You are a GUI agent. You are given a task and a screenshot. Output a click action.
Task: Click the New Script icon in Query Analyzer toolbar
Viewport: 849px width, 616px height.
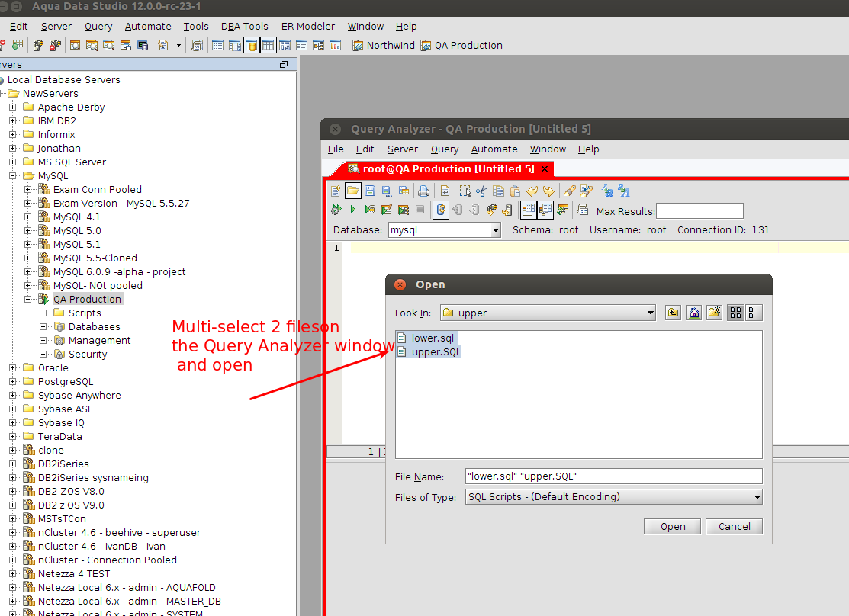pos(336,191)
